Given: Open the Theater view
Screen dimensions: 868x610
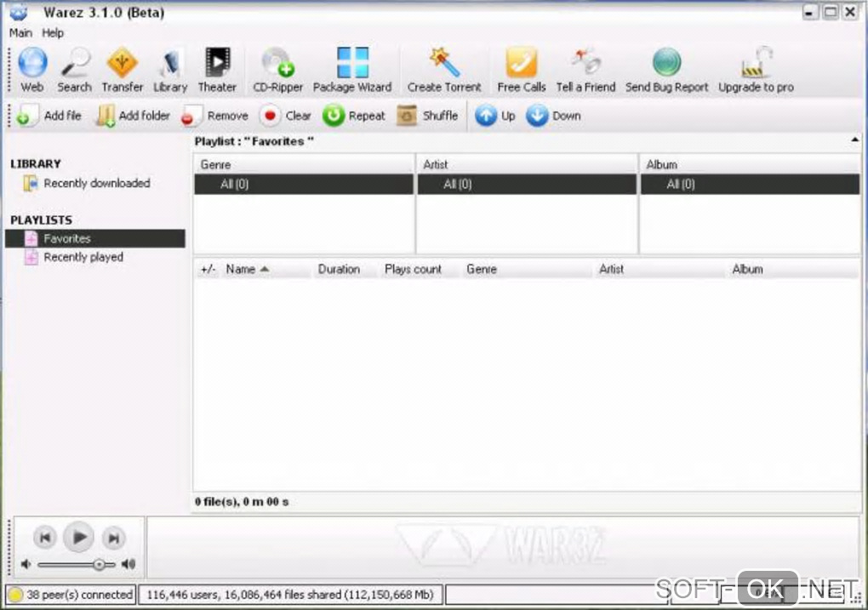Looking at the screenshot, I should coord(217,71).
